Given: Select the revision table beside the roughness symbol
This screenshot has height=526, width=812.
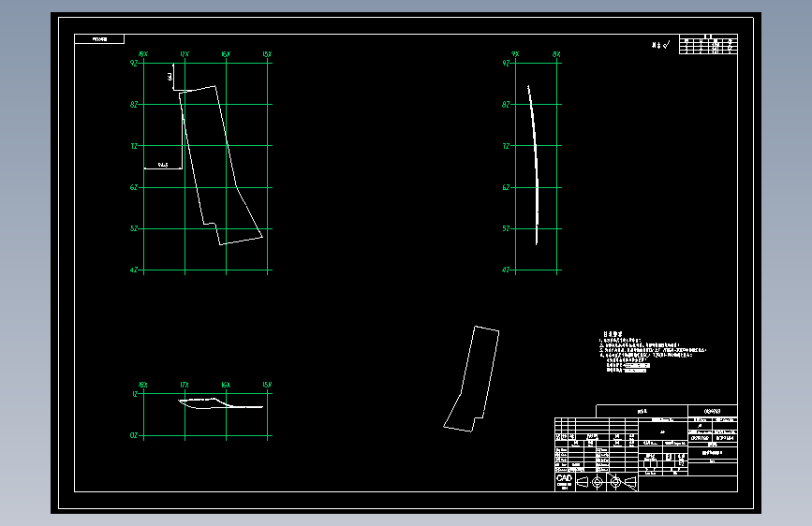Looking at the screenshot, I should (x=708, y=44).
